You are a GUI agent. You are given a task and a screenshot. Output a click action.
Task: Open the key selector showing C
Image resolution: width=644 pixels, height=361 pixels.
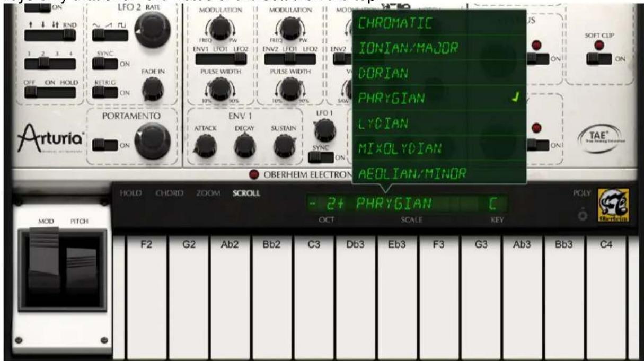pos(492,204)
